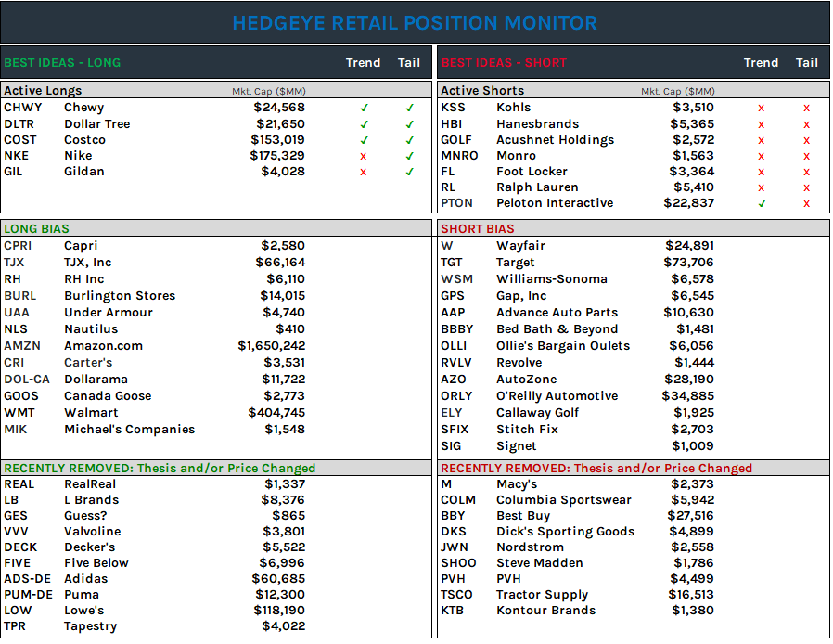
Task: Click the "Macy's" company name
Action: pyautogui.click(x=517, y=484)
